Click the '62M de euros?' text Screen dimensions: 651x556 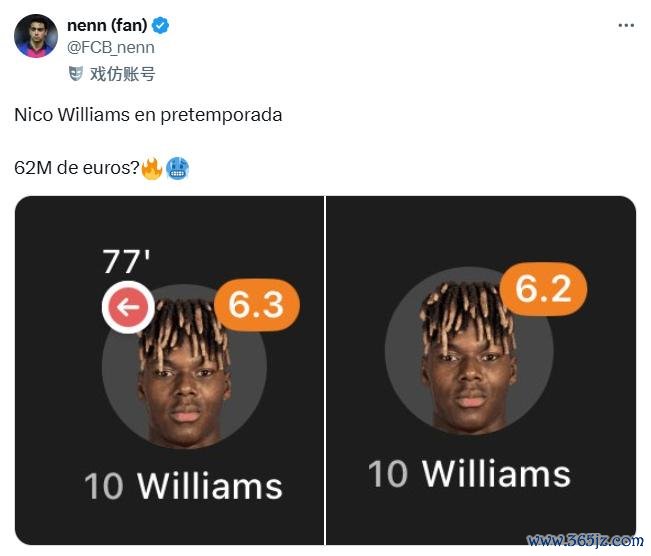[77, 168]
